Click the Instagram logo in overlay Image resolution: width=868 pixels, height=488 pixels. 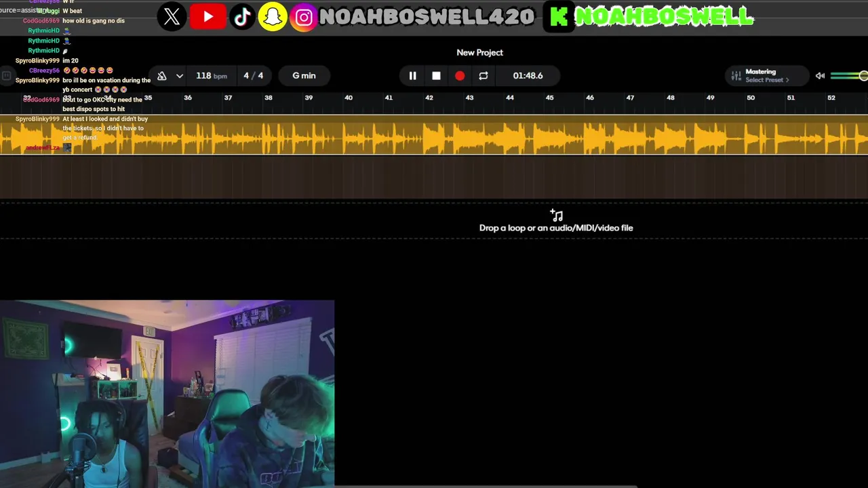304,17
